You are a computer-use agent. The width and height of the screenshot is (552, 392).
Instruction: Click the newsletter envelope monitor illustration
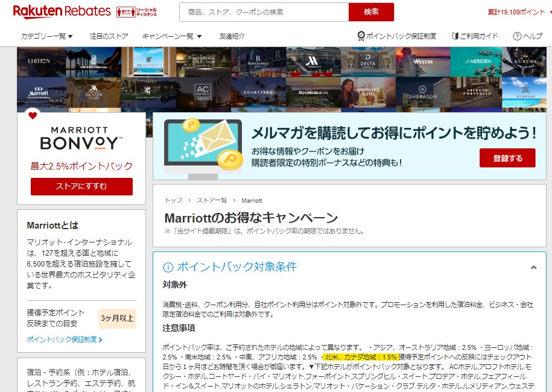[x=203, y=148]
